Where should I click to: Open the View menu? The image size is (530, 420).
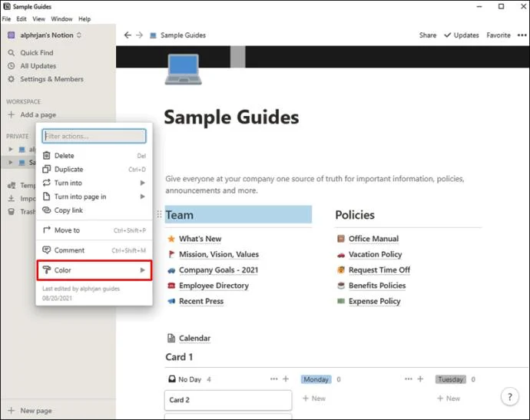click(39, 19)
